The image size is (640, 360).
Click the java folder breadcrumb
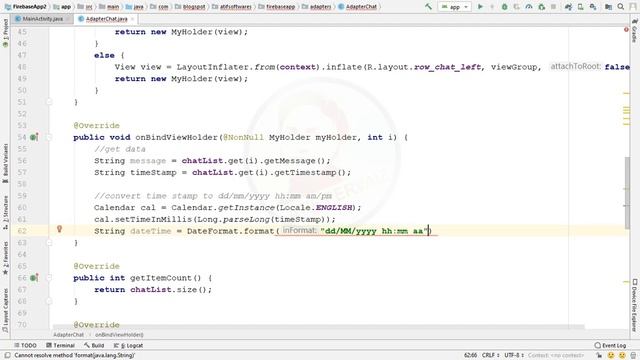click(135, 7)
